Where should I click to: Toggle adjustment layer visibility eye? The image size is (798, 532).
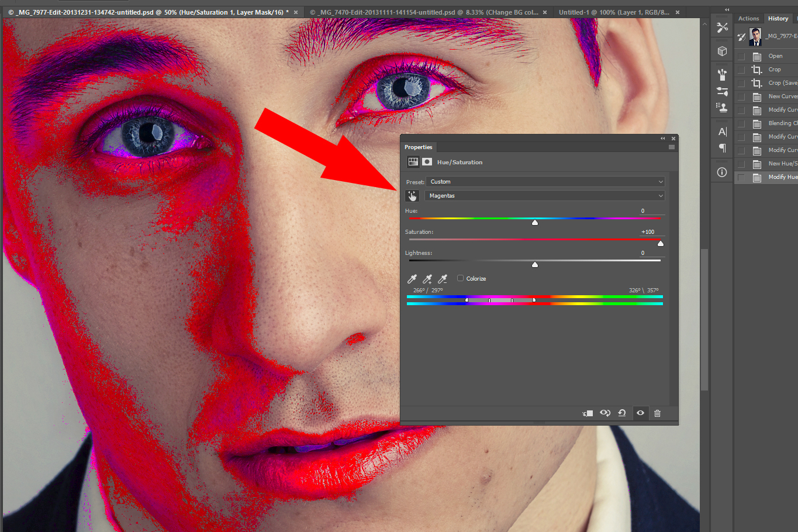click(x=640, y=413)
